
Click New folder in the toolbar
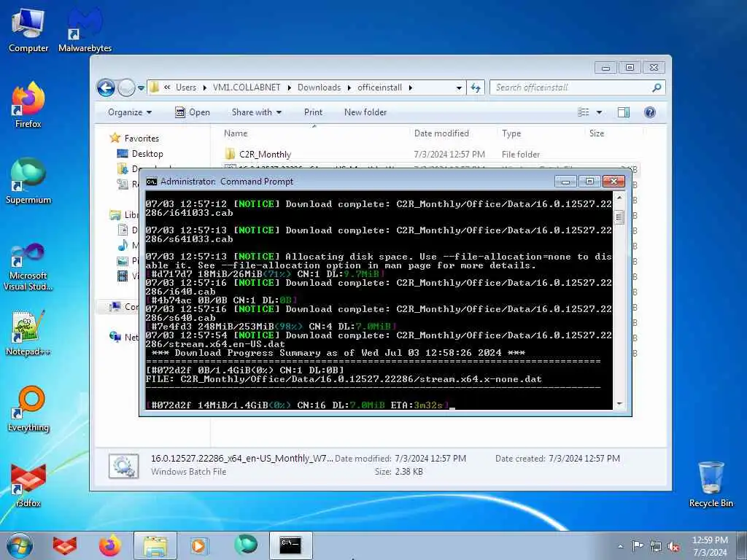(365, 112)
